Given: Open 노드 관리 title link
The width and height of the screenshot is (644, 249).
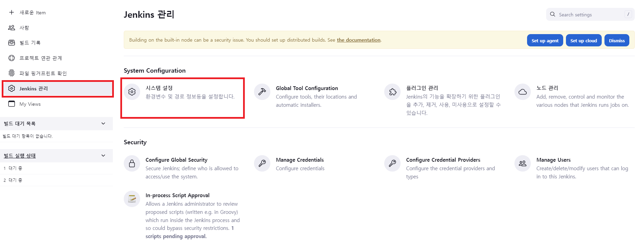Looking at the screenshot, I should (547, 88).
